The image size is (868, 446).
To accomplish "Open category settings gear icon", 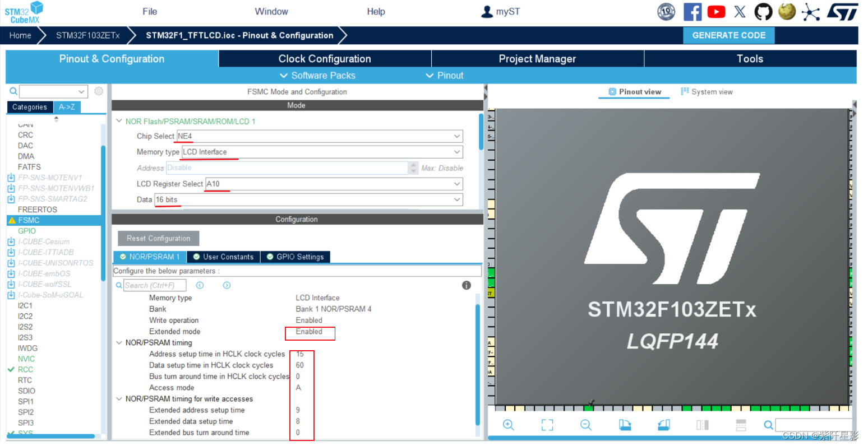I will (99, 91).
